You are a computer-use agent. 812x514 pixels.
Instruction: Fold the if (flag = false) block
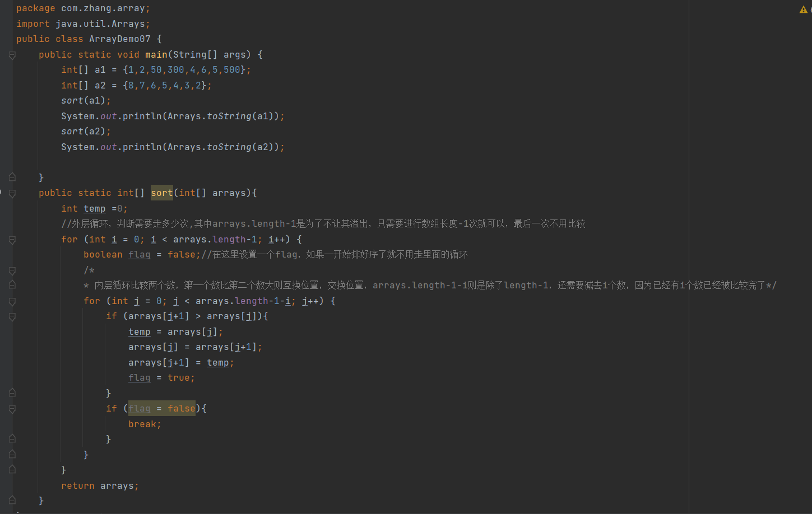pos(12,409)
